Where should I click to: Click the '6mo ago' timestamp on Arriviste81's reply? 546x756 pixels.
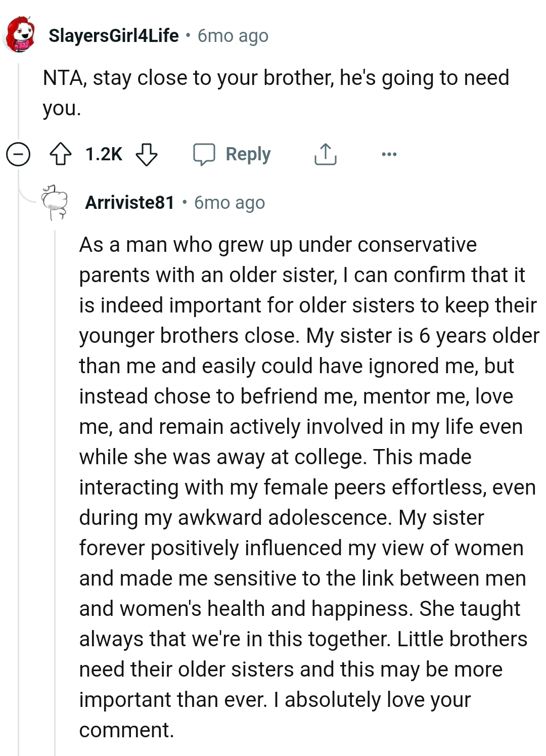click(229, 202)
